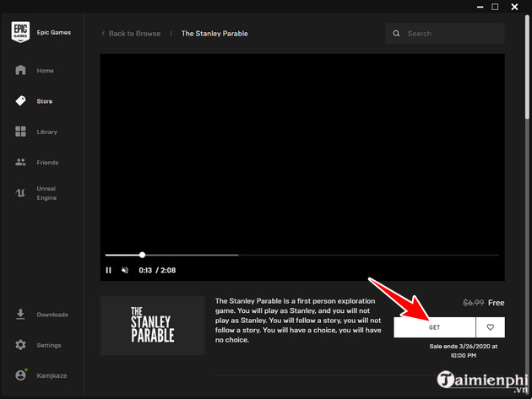Open the Friends section label

point(47,162)
